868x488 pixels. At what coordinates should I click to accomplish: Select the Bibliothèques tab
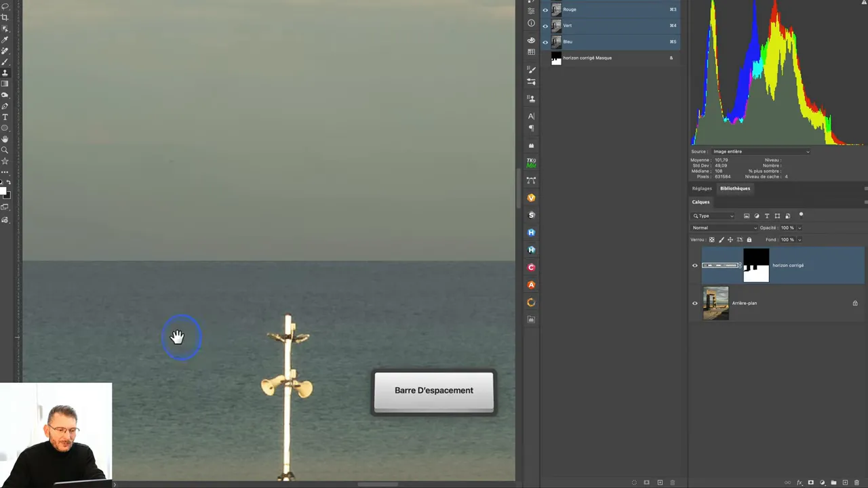735,188
